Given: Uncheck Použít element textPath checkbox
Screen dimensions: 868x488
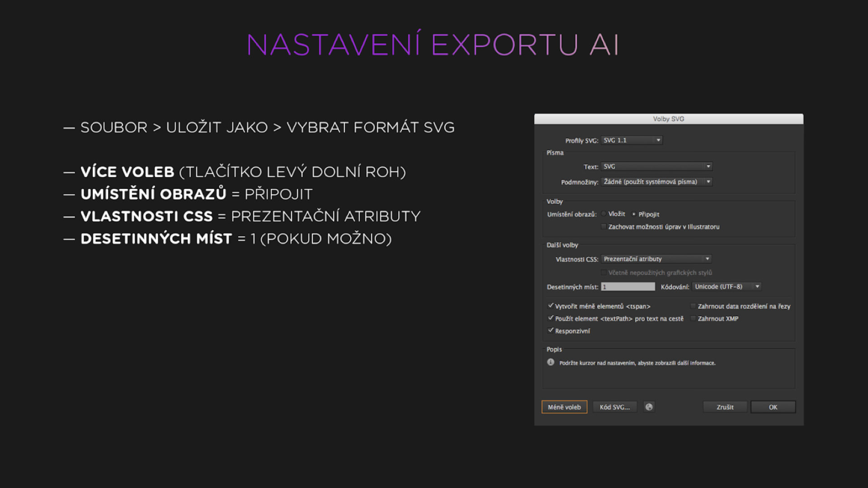Looking at the screenshot, I should pyautogui.click(x=551, y=318).
